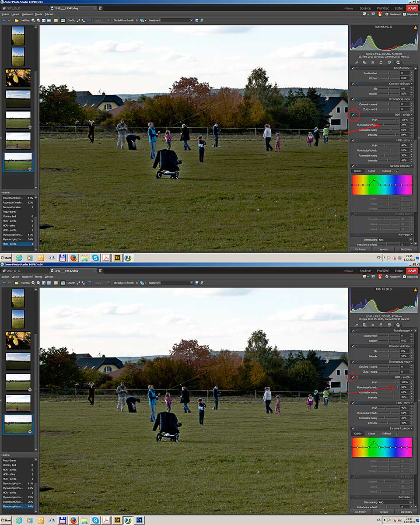Toggle circled HDR - světla checkbox above 24% slider
Screen dimensions: 420x525
[x=353, y=115]
